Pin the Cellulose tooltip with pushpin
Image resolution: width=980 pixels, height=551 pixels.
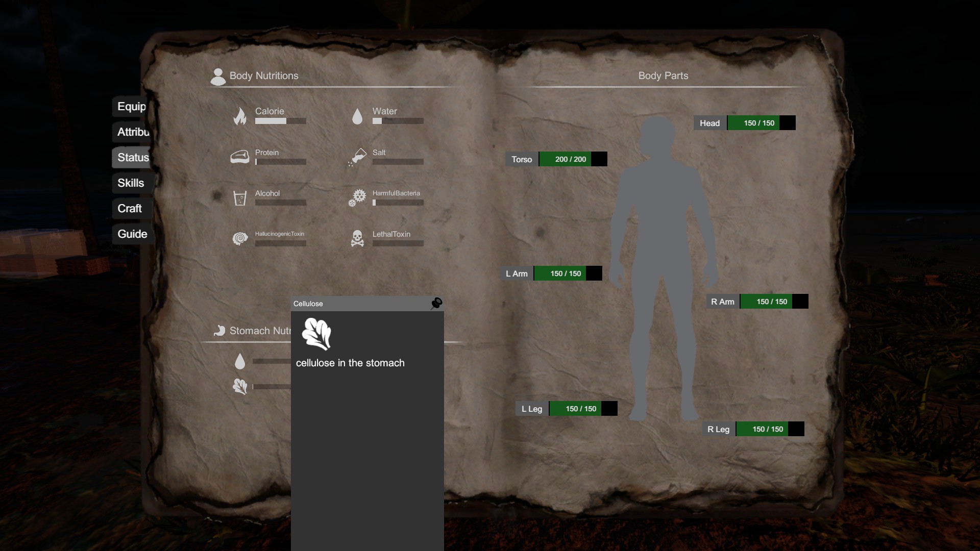(436, 304)
